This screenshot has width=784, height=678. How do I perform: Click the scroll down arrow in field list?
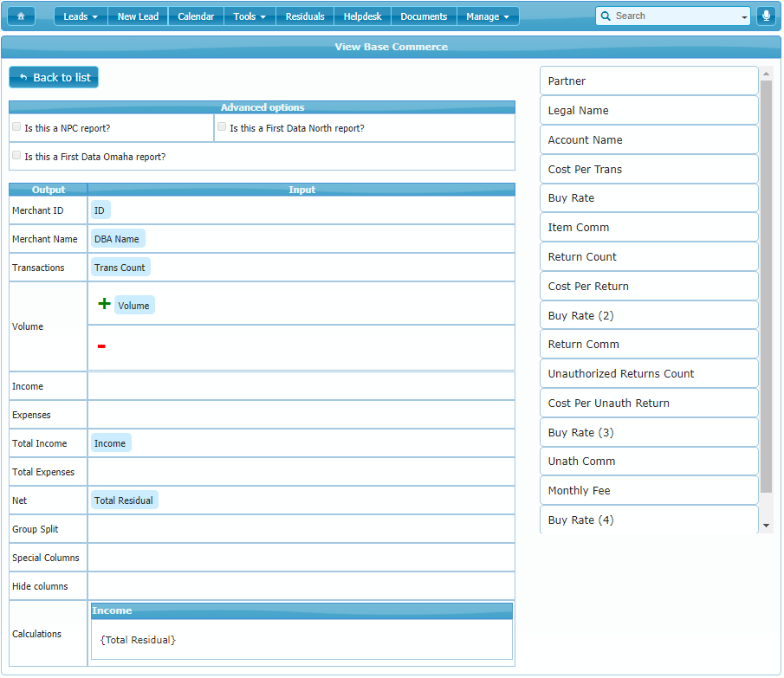766,525
